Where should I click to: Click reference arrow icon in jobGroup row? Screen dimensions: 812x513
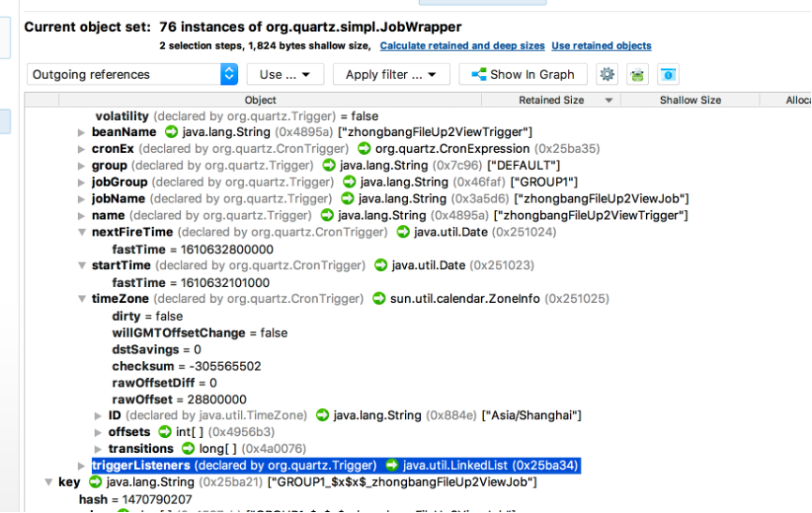[350, 182]
